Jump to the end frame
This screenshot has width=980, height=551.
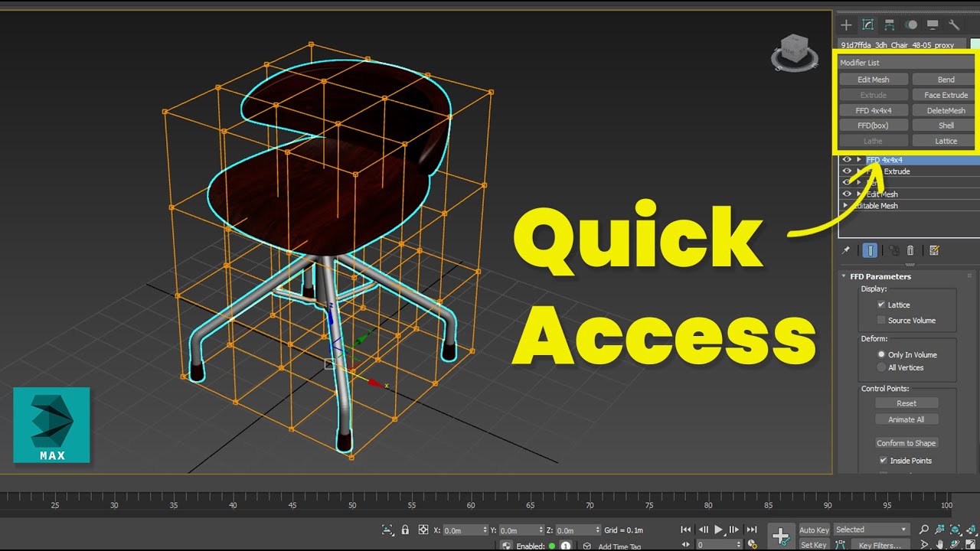point(752,530)
